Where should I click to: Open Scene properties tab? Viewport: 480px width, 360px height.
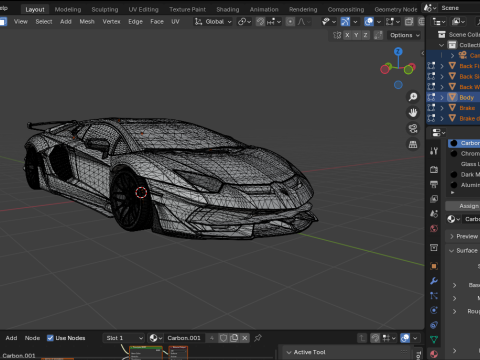pyautogui.click(x=434, y=214)
